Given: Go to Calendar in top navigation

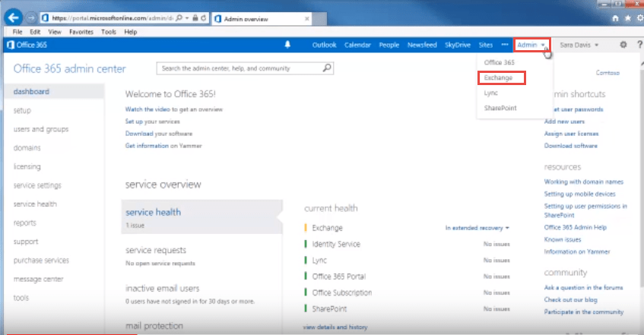Looking at the screenshot, I should tap(357, 45).
